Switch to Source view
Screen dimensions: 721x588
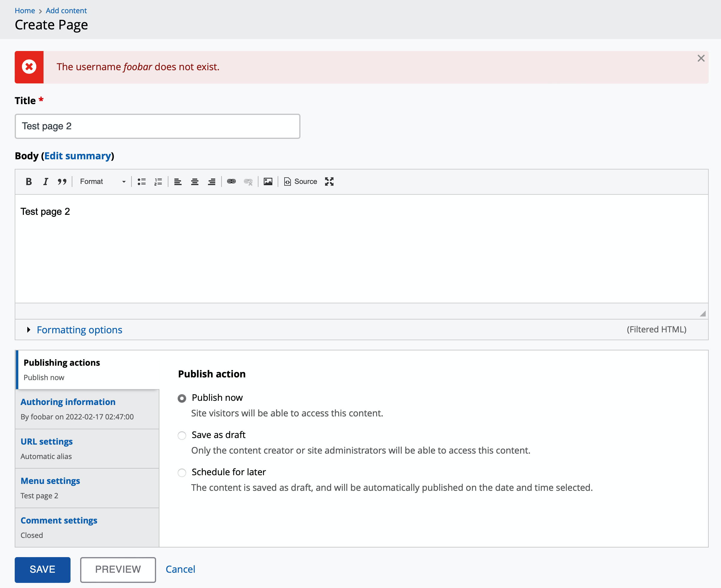pyautogui.click(x=300, y=181)
